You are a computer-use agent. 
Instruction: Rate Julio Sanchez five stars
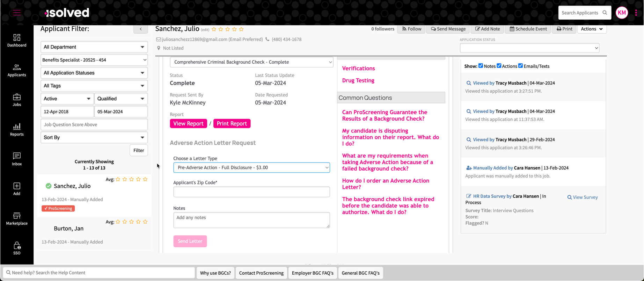coord(241,29)
